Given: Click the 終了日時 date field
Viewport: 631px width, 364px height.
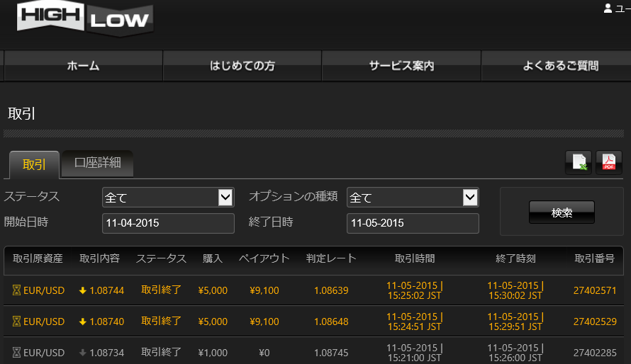Looking at the screenshot, I should click(412, 223).
